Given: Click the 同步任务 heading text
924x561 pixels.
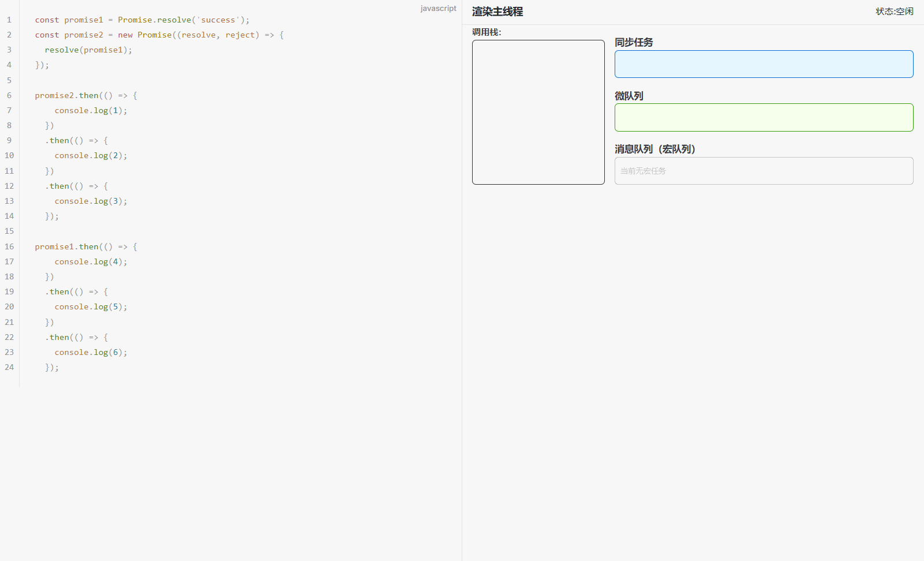Looking at the screenshot, I should click(x=634, y=42).
